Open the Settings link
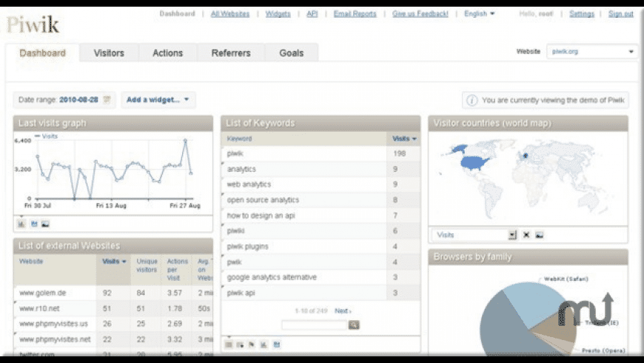Image resolution: width=644 pixels, height=363 pixels. tap(582, 13)
